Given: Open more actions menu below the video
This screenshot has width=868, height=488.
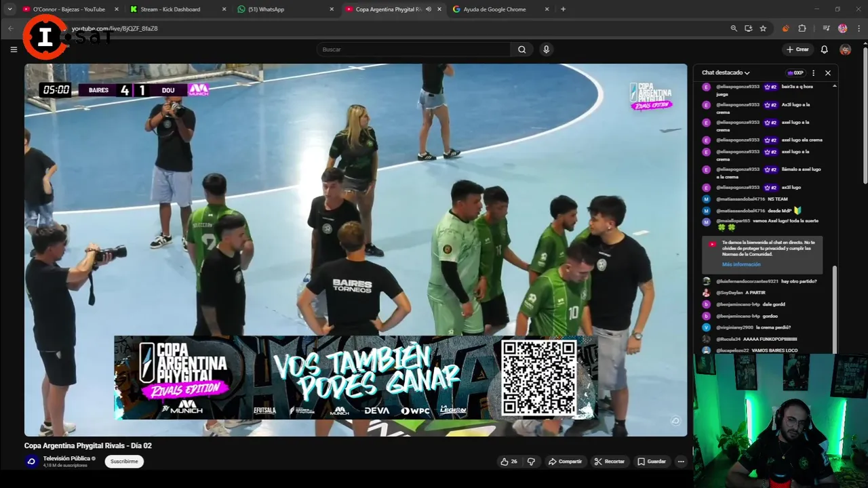Looking at the screenshot, I should pos(681,462).
